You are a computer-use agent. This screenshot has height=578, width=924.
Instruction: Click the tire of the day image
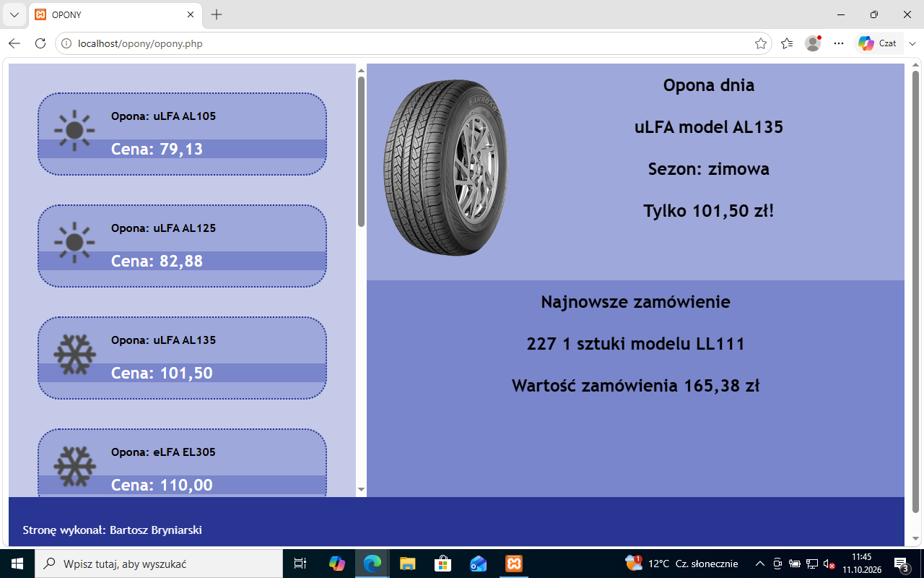[x=446, y=168]
